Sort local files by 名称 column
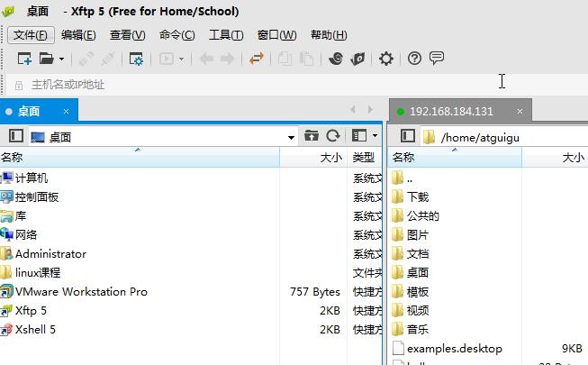 pyautogui.click(x=140, y=157)
